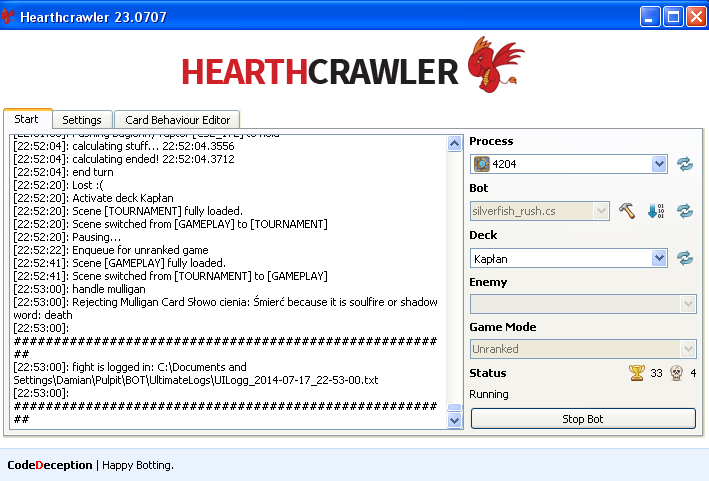Click the log scrollbar down arrow
The width and height of the screenshot is (709, 481).
tap(454, 420)
